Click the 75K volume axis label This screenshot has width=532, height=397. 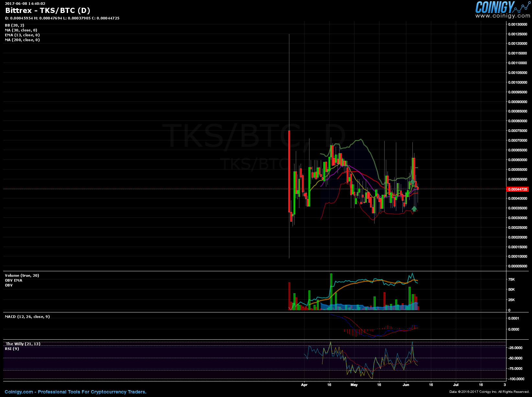pyautogui.click(x=511, y=279)
